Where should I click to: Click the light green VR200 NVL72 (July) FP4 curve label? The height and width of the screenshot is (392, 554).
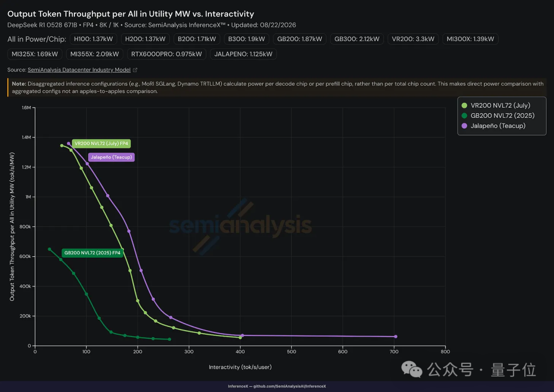[x=102, y=143]
